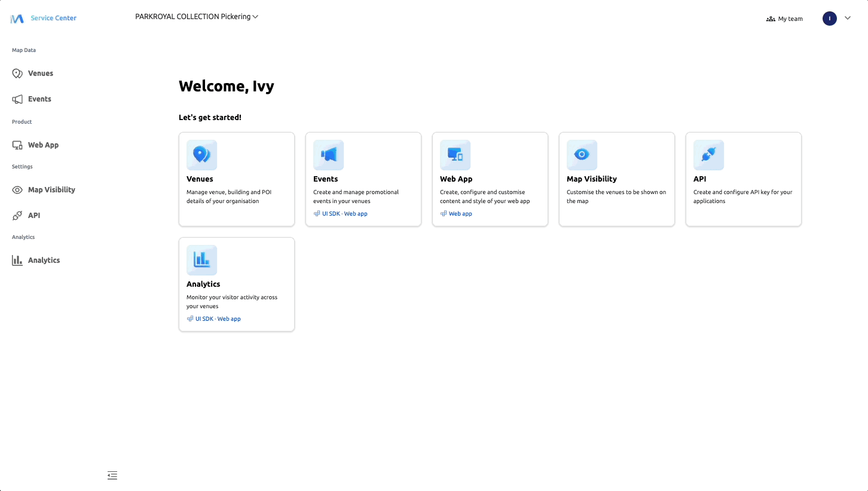The width and height of the screenshot is (868, 491).
Task: Click the API card description text
Action: point(743,197)
